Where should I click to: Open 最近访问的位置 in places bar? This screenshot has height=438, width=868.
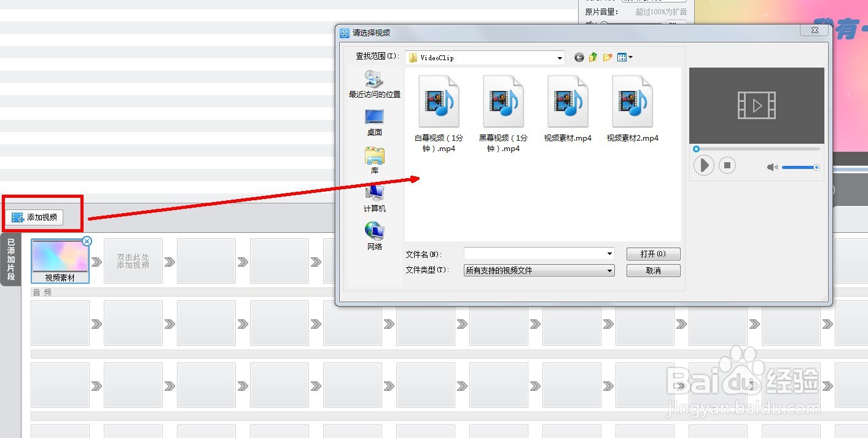click(x=374, y=85)
